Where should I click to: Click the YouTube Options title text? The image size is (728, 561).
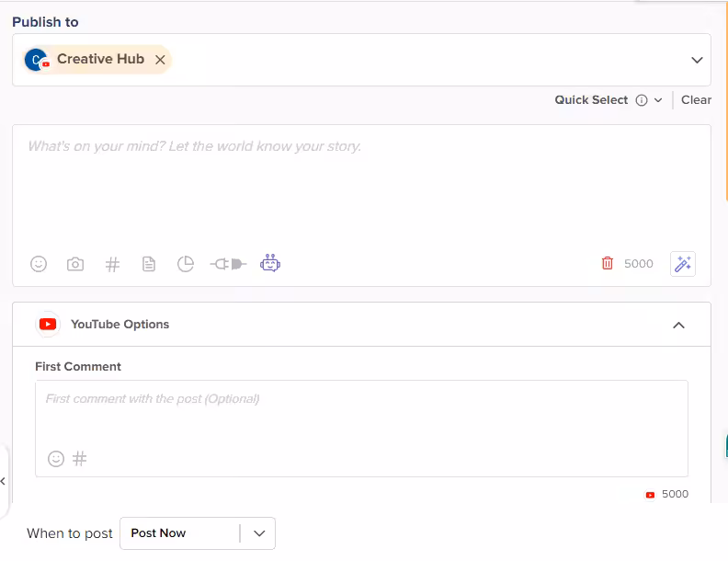pyautogui.click(x=119, y=324)
